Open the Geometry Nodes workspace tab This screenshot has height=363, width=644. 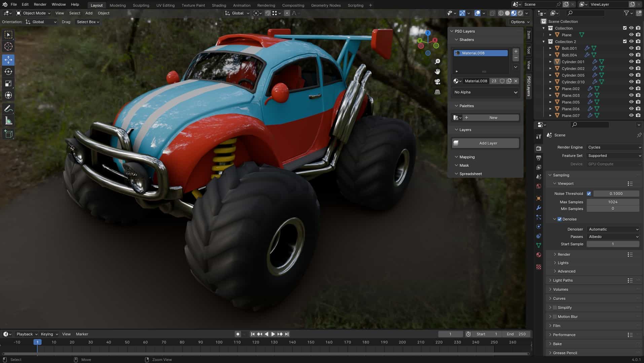tap(326, 5)
